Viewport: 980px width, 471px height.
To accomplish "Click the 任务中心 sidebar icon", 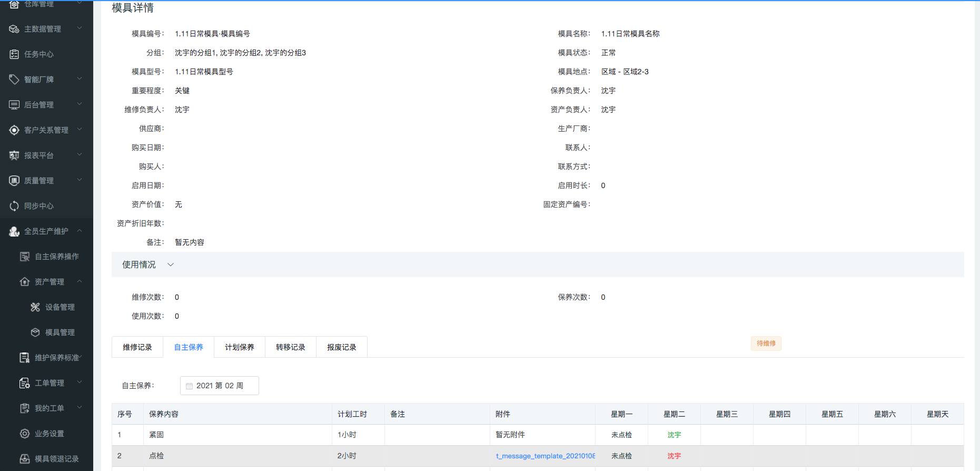I will (x=14, y=54).
